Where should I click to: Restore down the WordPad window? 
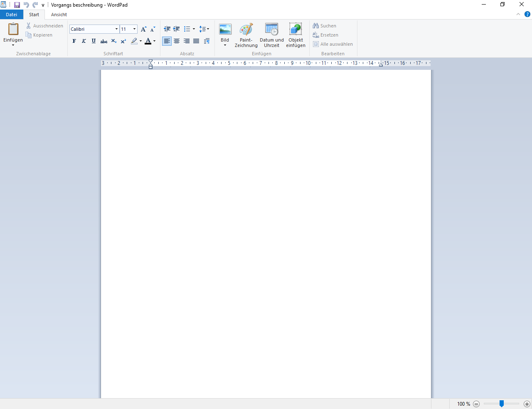[502, 5]
